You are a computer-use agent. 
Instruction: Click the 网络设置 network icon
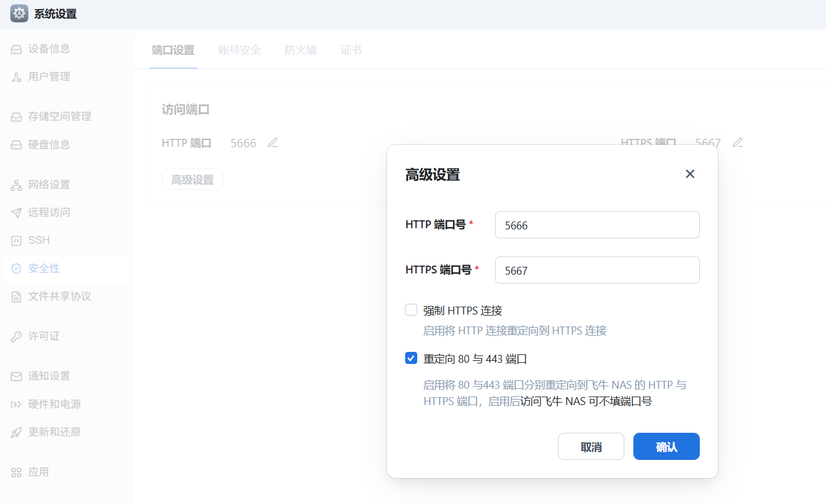tap(17, 185)
